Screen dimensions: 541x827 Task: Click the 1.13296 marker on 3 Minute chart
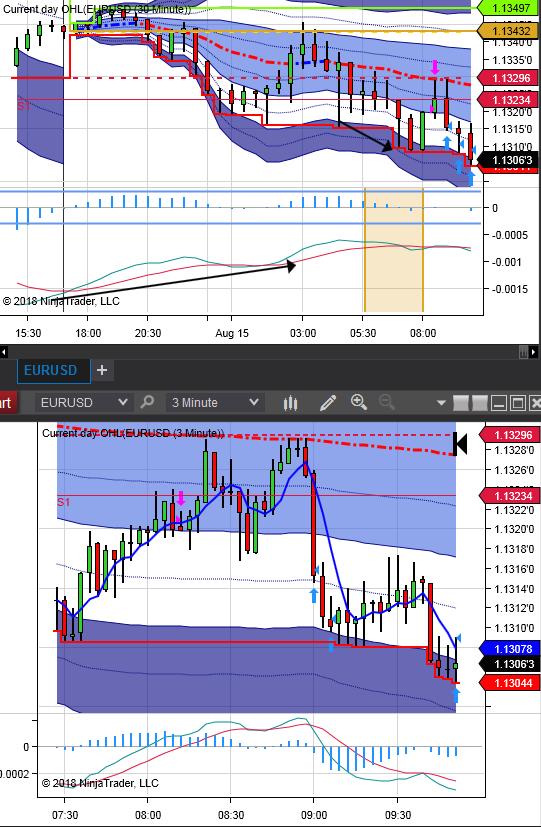click(511, 435)
